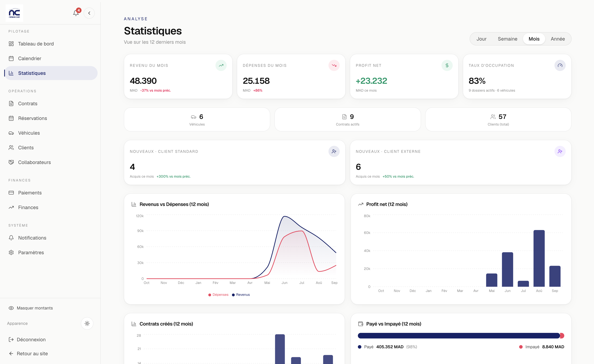Click the navy Payé legend dot

coord(360,347)
